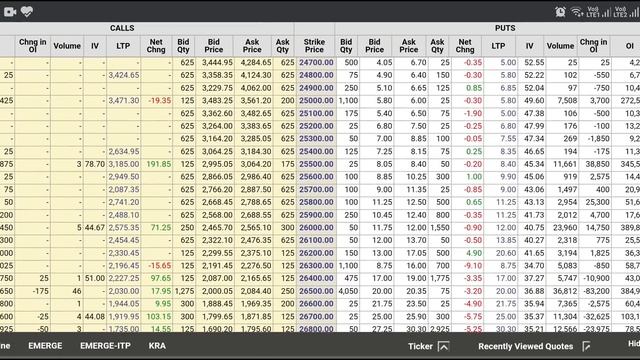Select put net change 4.90
640x360 pixels.
point(474,253)
